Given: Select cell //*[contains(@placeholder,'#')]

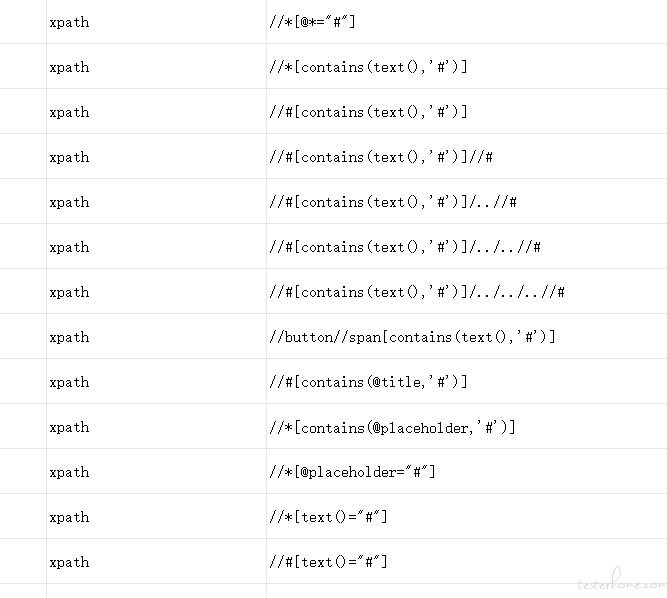Looking at the screenshot, I should (467, 426).
